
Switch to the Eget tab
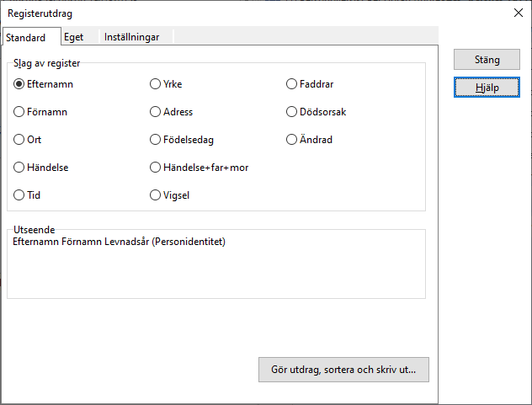pos(73,37)
